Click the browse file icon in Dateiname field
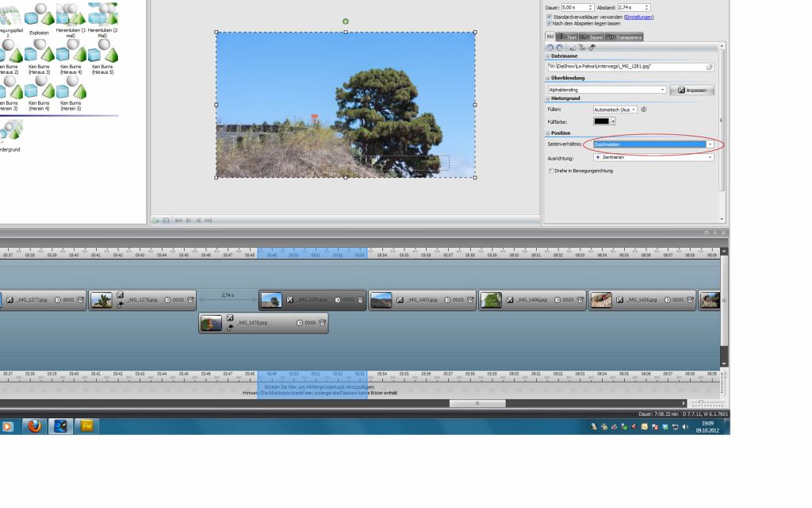The height and width of the screenshot is (508, 812). (710, 67)
